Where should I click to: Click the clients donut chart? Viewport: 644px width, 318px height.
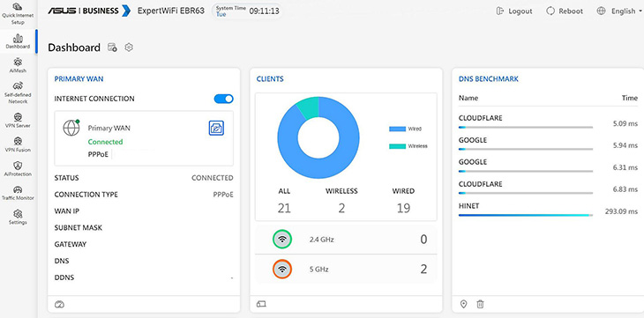click(x=318, y=137)
